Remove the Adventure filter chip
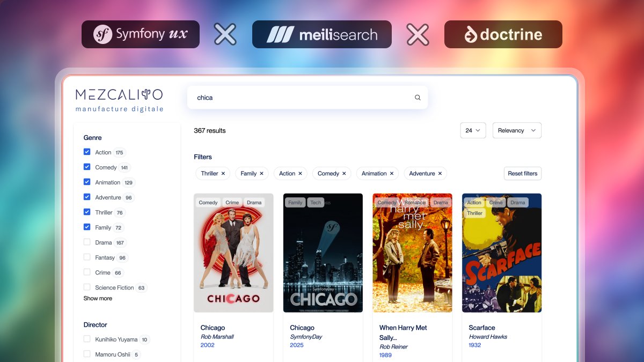The width and height of the screenshot is (644, 362). click(x=440, y=173)
